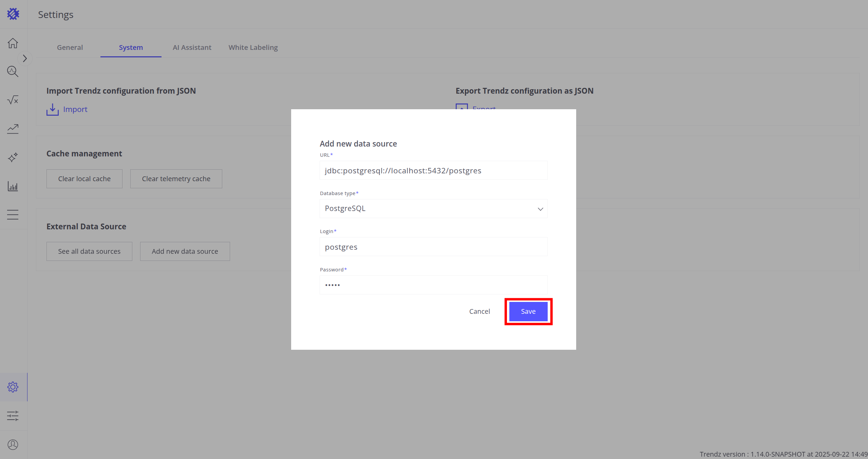Image resolution: width=868 pixels, height=459 pixels.
Task: Open the square root calculations icon
Action: coord(13,100)
